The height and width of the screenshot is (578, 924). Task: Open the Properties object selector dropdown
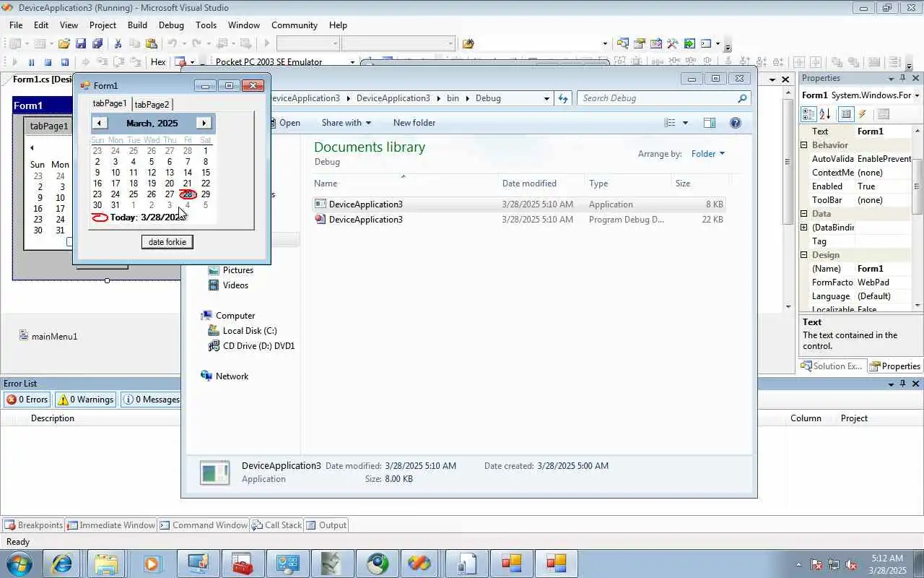(917, 95)
